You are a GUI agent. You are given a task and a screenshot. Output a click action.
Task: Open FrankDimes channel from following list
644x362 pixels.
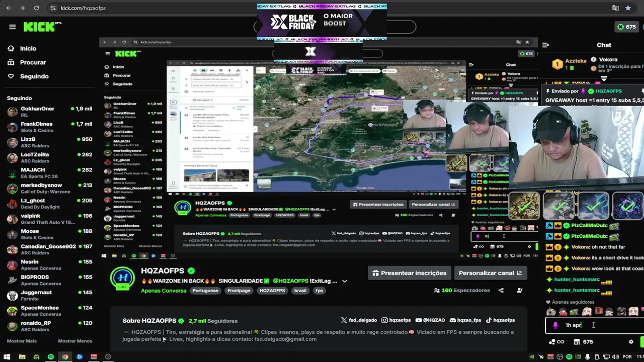[49, 127]
